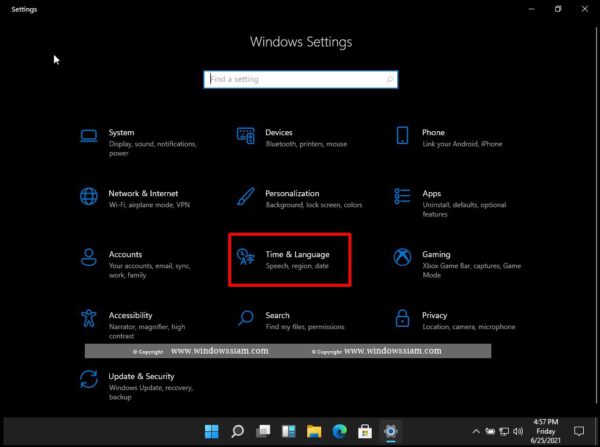Open the Gaming settings label

click(x=436, y=254)
